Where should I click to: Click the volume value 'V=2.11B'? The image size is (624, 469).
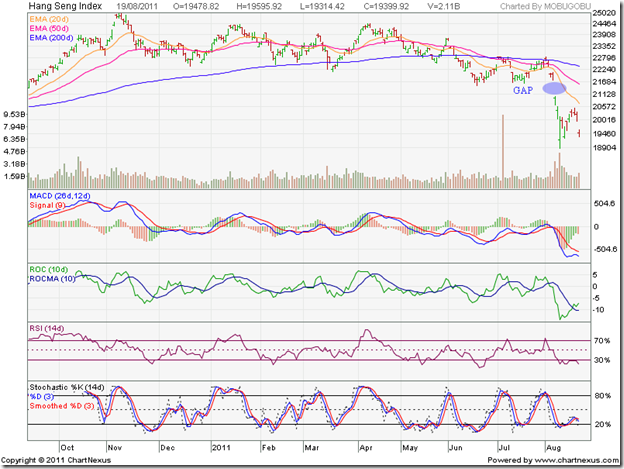tap(444, 6)
